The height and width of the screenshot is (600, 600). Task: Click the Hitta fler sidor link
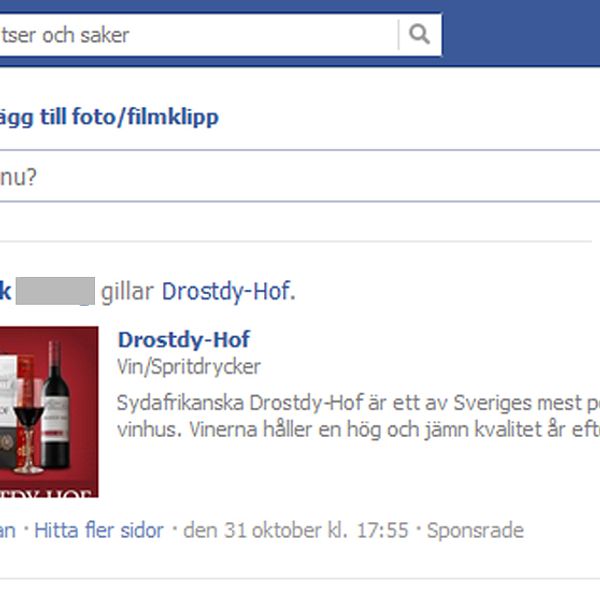(x=99, y=531)
